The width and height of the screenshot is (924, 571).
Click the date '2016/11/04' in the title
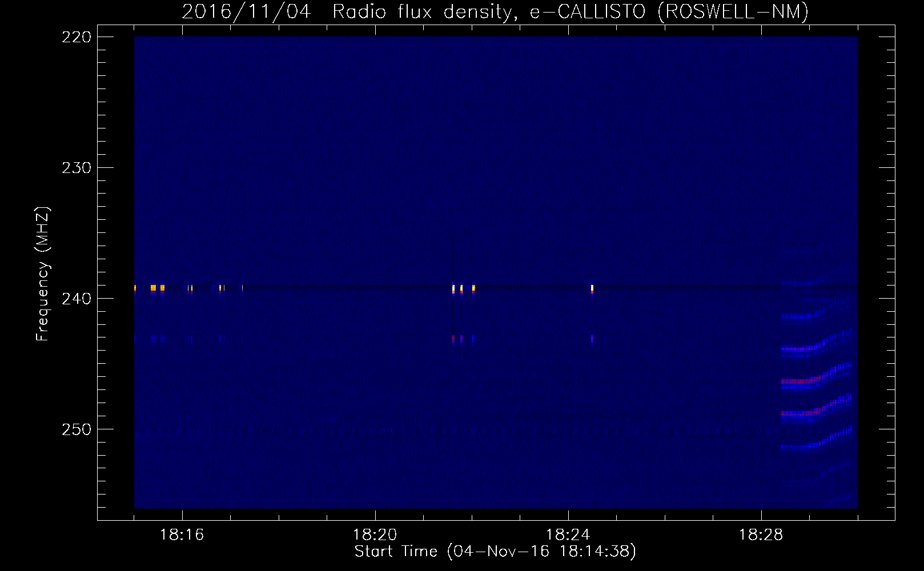[x=246, y=11]
